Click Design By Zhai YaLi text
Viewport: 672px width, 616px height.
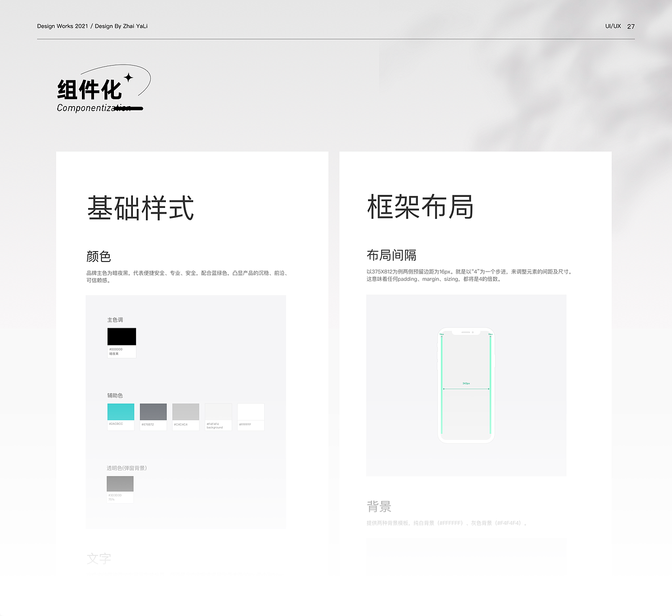click(x=121, y=26)
